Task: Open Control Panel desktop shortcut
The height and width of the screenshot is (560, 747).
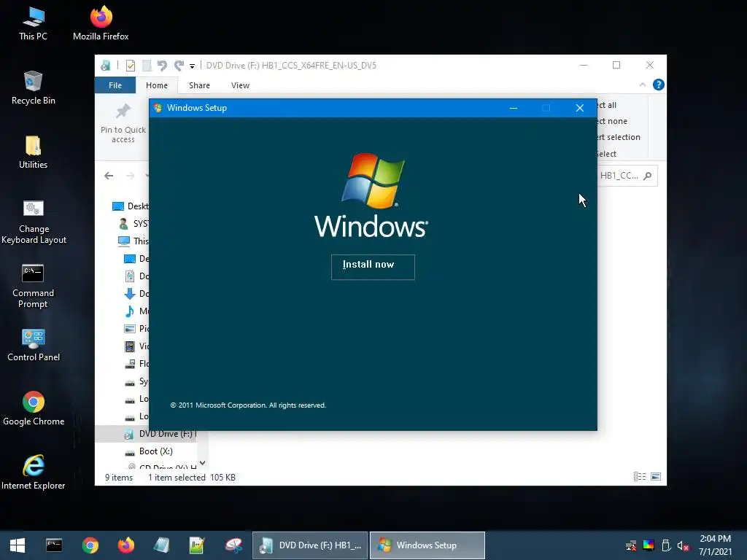Action: coord(34,345)
